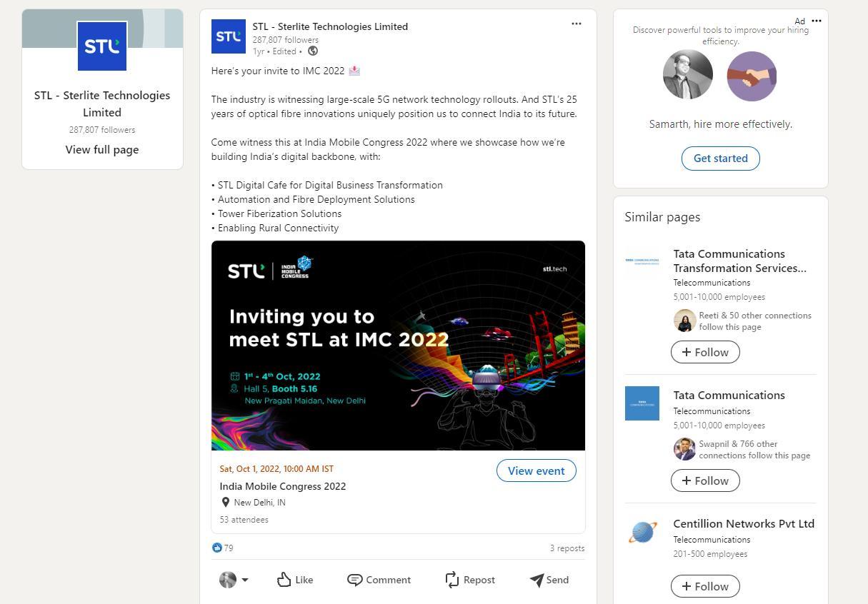Image resolution: width=868 pixels, height=604 pixels.
Task: Click the '53 attendees' text
Action: pyautogui.click(x=244, y=520)
